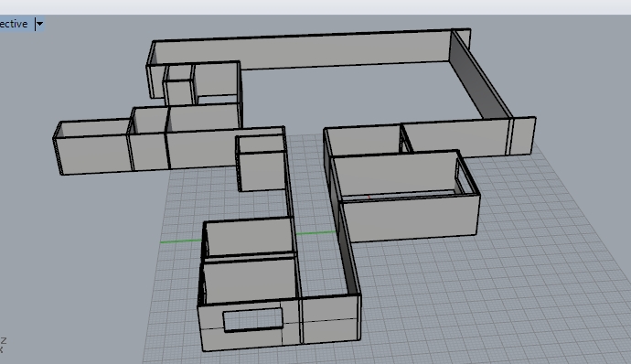Select the small tall column box at upper-left
The width and height of the screenshot is (631, 364).
tap(179, 92)
